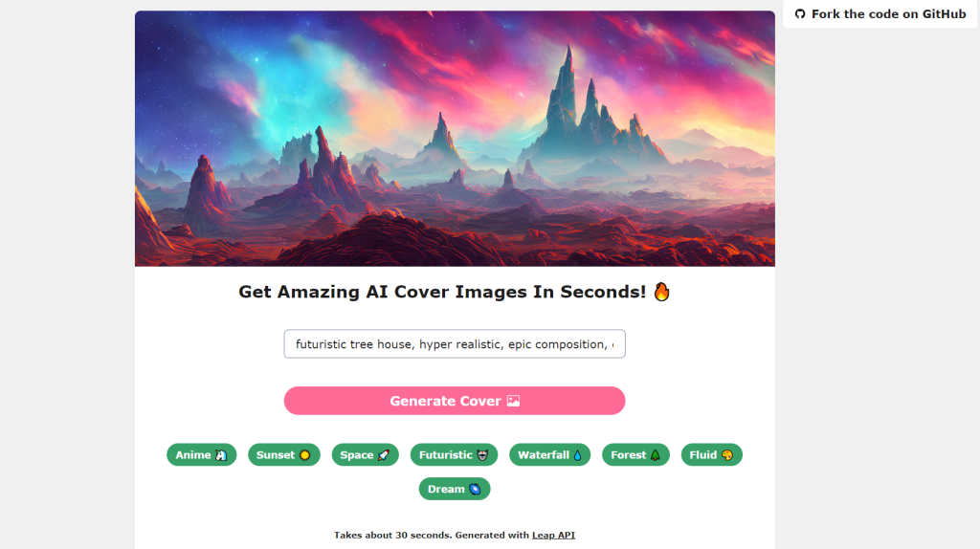This screenshot has height=549, width=980.
Task: Click the rocket icon on the Space chip
Action: coord(383,455)
